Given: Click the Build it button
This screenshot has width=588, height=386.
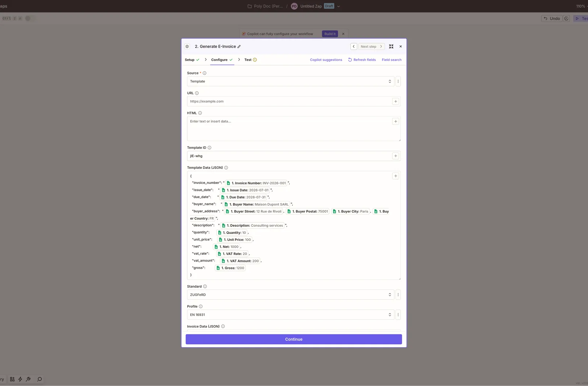Looking at the screenshot, I should pyautogui.click(x=330, y=34).
